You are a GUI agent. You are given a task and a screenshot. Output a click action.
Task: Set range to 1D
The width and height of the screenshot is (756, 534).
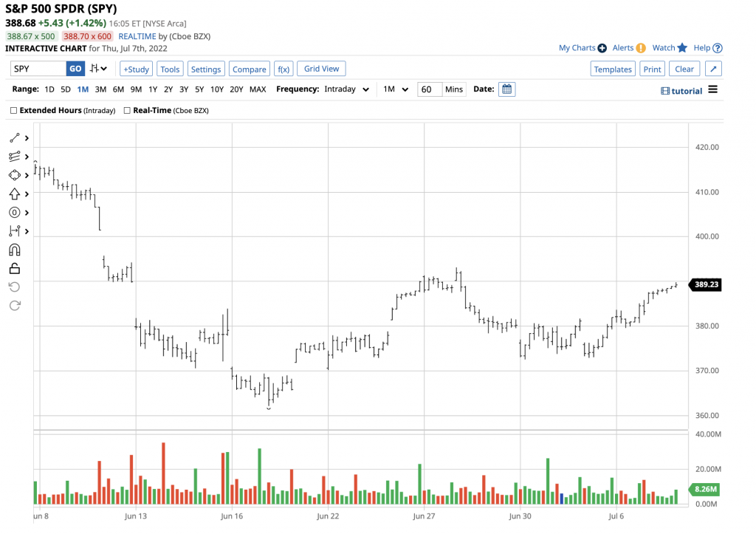[x=49, y=89]
